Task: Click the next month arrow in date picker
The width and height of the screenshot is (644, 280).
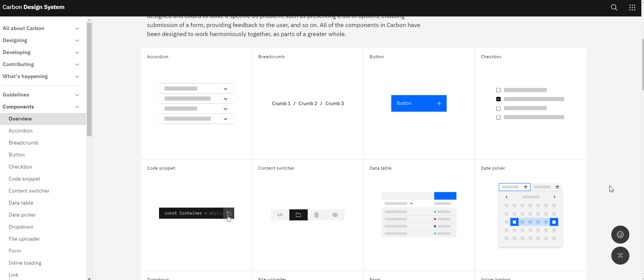Action: [554, 197]
